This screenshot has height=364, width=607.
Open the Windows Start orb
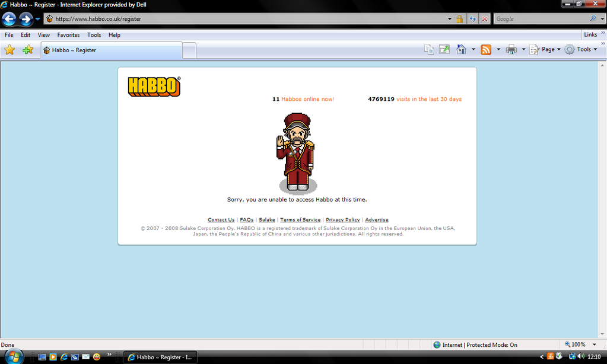12,357
